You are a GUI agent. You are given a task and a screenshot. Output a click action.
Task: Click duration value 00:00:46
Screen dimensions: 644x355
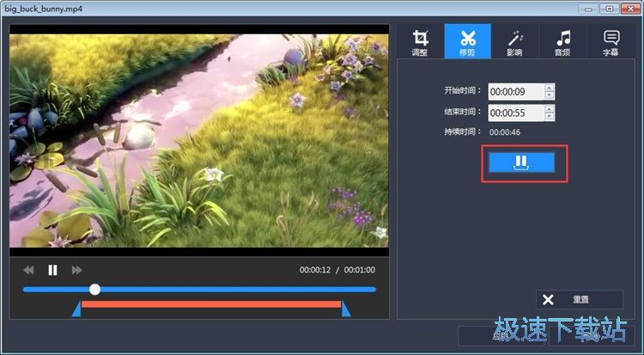[x=505, y=132]
